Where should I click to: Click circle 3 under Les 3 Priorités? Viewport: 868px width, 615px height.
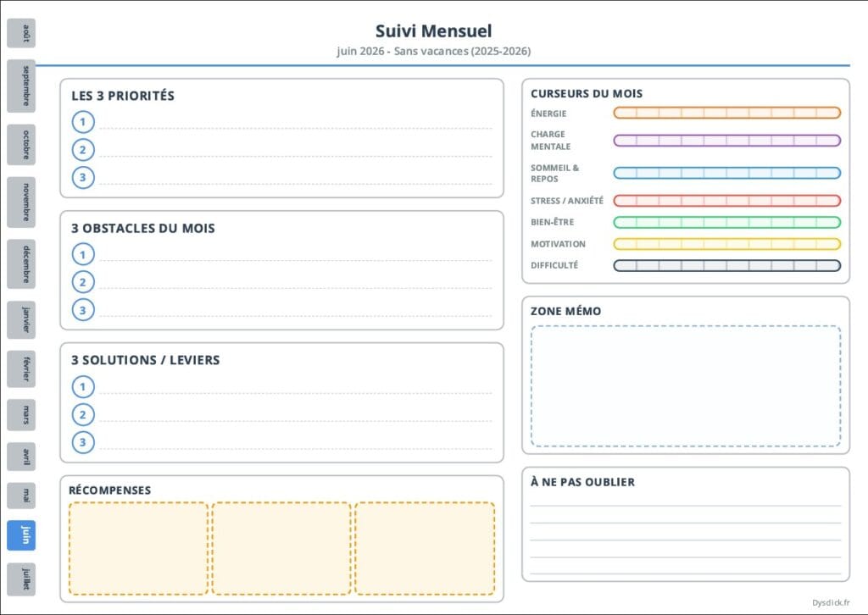tap(83, 178)
